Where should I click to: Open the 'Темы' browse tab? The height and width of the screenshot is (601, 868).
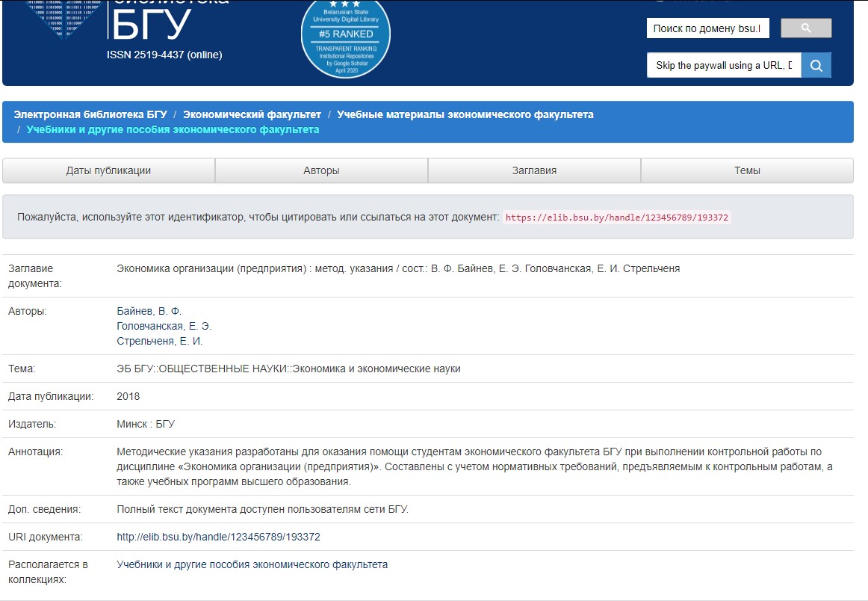point(747,170)
